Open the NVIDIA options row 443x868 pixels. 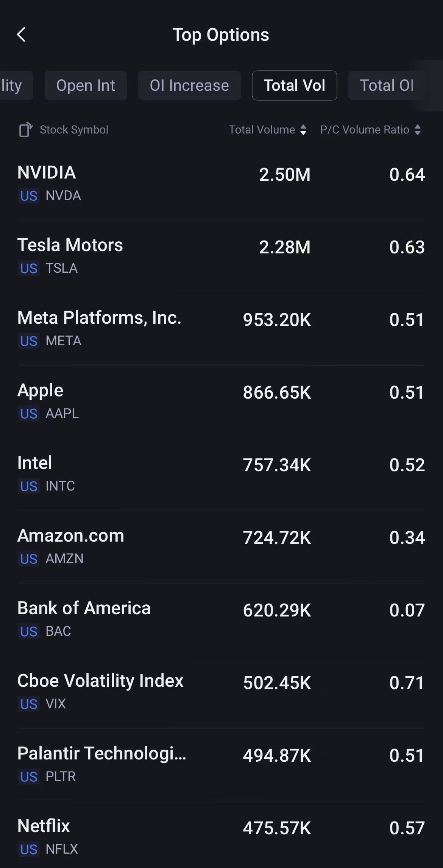coord(221,183)
